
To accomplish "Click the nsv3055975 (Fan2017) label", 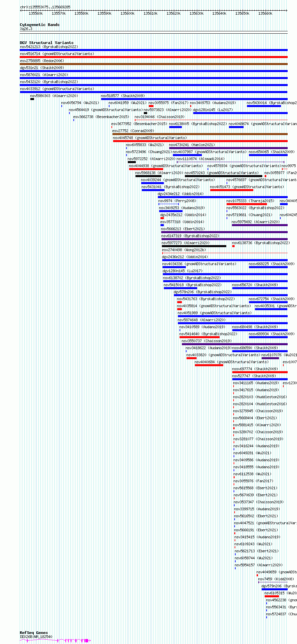I will click(x=169, y=103).
